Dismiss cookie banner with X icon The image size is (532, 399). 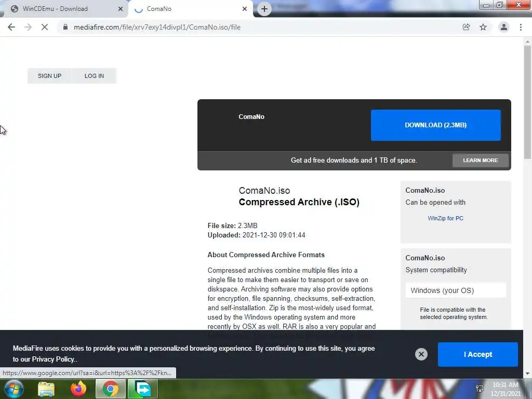pos(421,354)
